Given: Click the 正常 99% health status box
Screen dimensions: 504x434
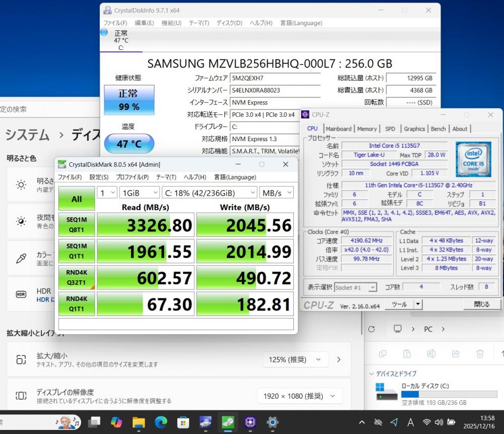Looking at the screenshot, I should coord(129,100).
